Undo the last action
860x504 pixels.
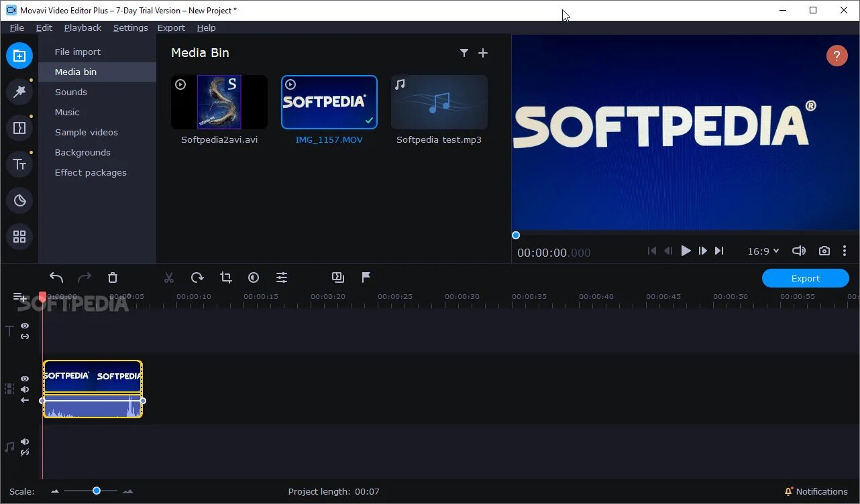tap(56, 277)
